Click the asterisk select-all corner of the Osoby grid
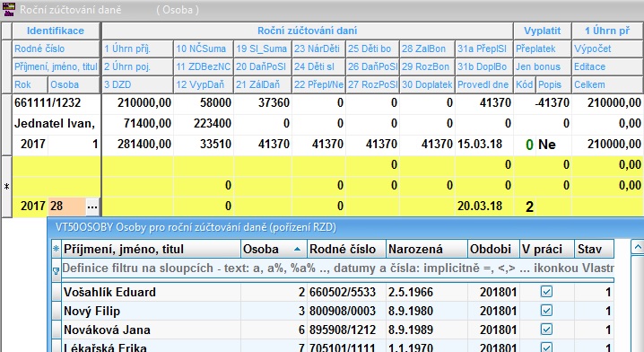The image size is (644, 352). point(57,249)
